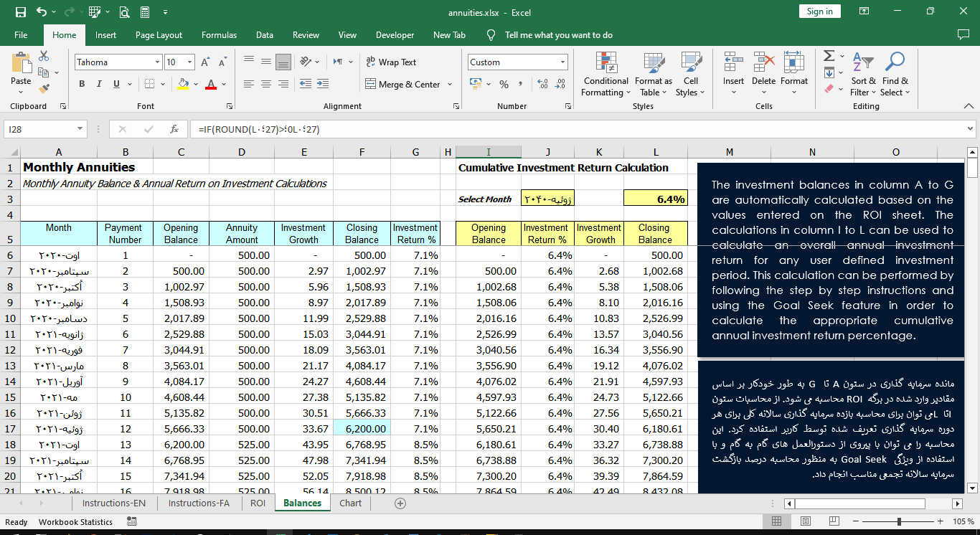The image size is (980, 535).
Task: Open the font size dropdown
Action: (189, 62)
